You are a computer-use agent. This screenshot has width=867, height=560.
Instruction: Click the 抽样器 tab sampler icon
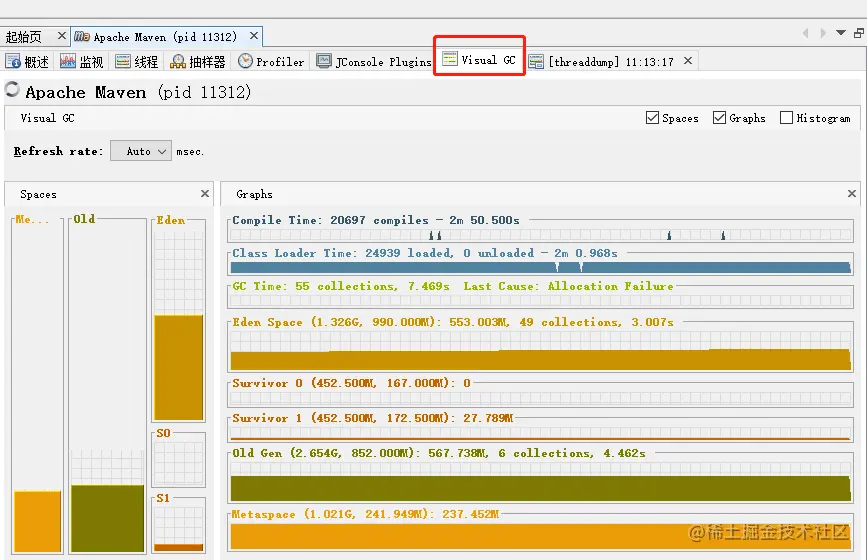click(177, 61)
